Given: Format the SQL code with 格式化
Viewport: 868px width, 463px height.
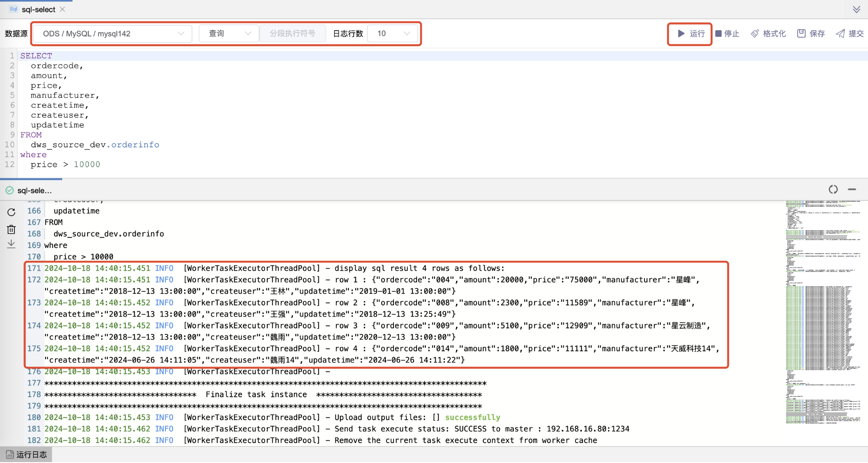Looking at the screenshot, I should tap(768, 33).
